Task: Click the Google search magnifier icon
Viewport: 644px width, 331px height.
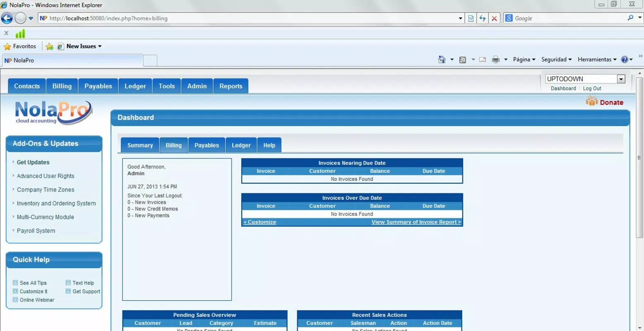Action: (630, 18)
